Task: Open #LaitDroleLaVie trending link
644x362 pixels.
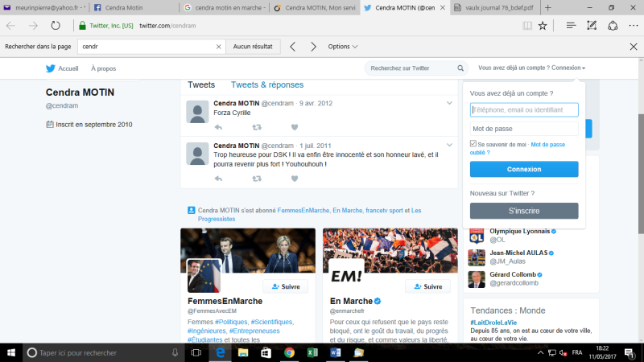Action: coord(493,323)
